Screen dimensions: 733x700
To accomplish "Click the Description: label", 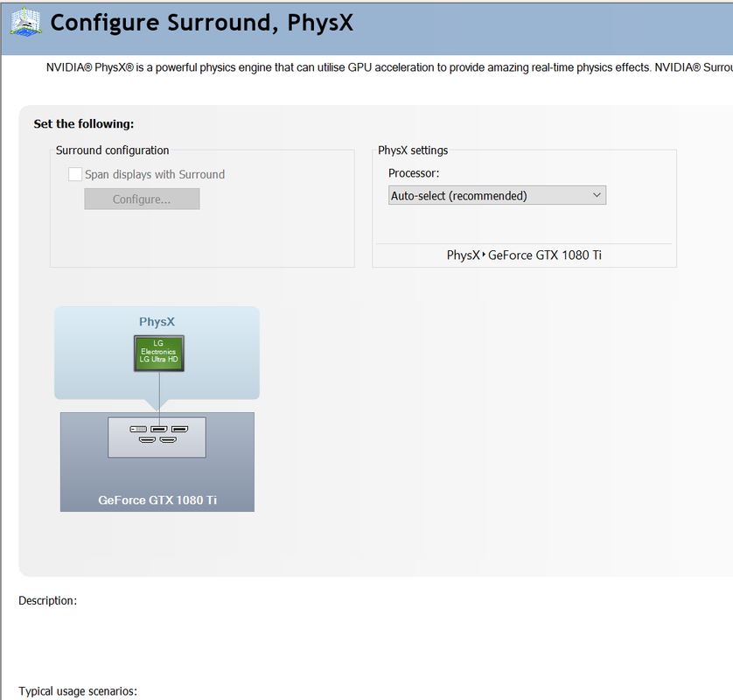I will 48,600.
